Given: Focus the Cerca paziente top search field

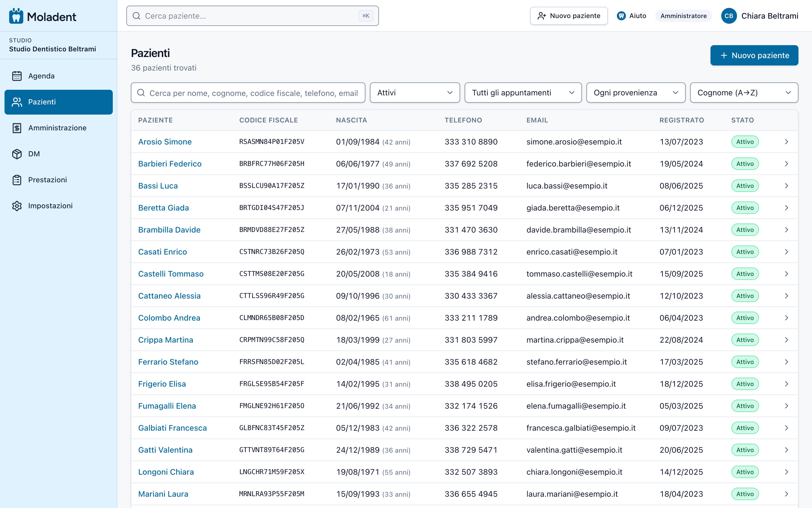Looking at the screenshot, I should [252, 16].
